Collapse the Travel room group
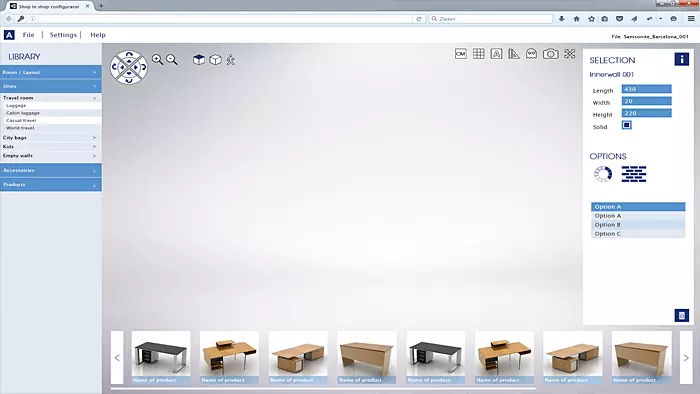 coord(51,98)
